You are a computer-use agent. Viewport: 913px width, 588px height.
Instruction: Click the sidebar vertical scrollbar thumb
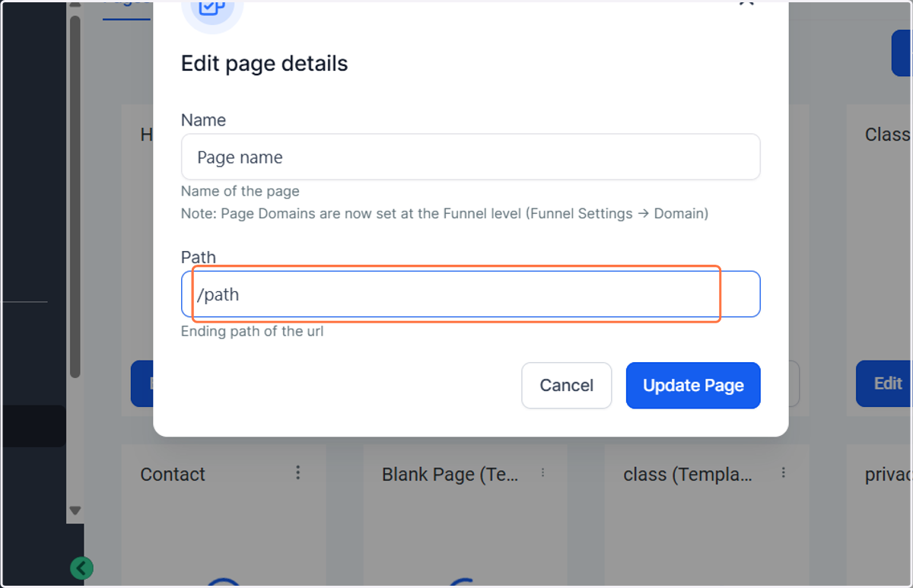point(75,196)
